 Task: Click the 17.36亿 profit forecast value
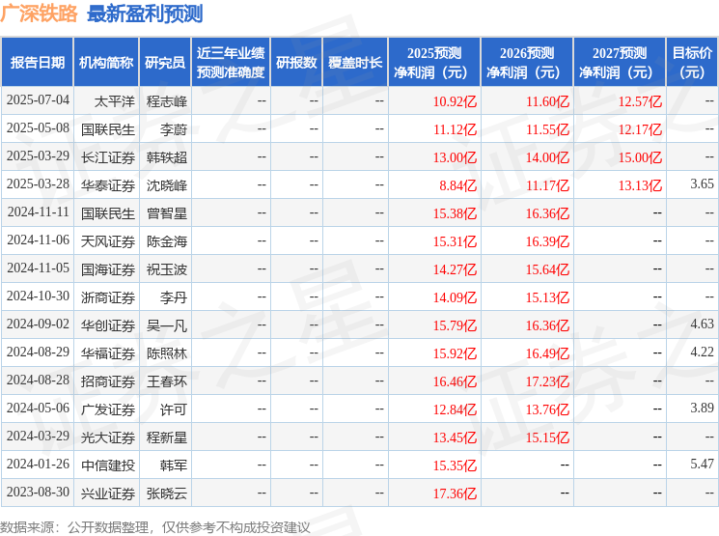click(455, 493)
